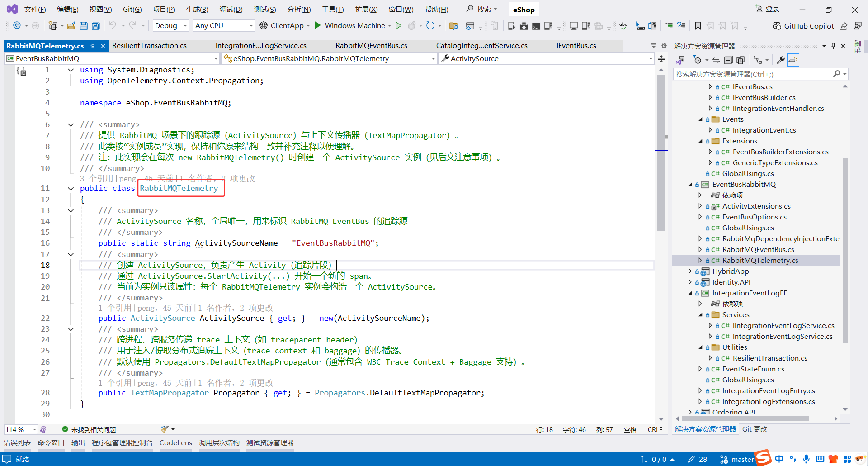Collapse the RabbitMQTelemetry class code block
Viewport: 868px width, 466px height.
click(x=71, y=189)
